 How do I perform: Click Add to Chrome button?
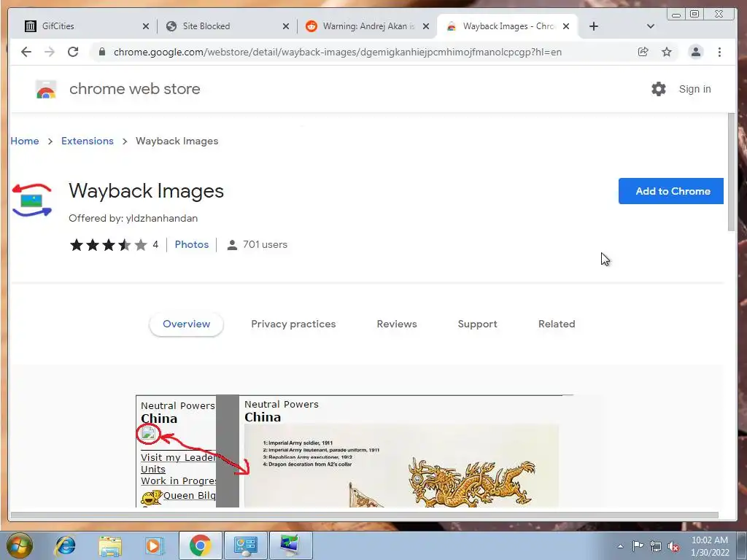671,191
